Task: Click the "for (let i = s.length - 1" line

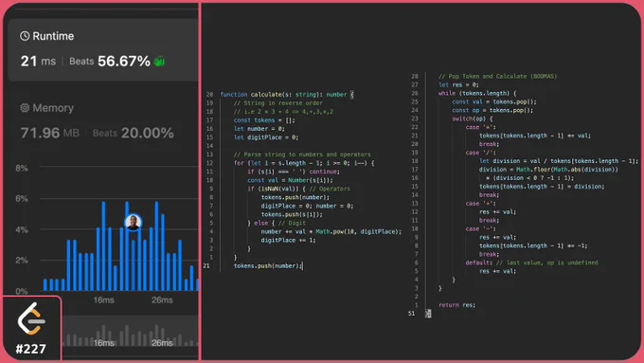Action: pyautogui.click(x=304, y=163)
